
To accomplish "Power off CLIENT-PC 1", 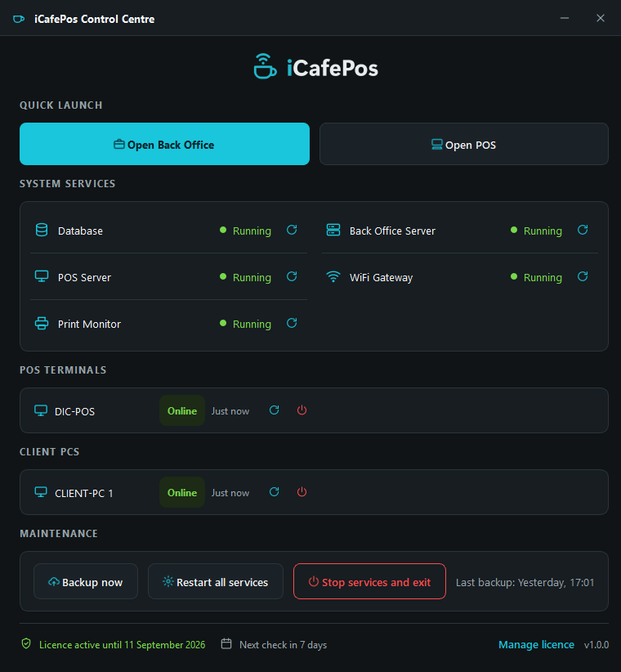I will (x=302, y=492).
